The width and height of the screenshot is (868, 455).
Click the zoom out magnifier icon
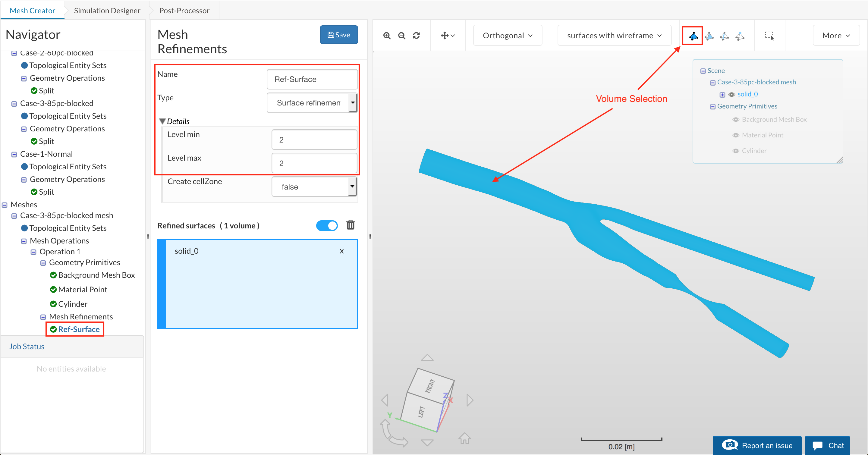(402, 36)
